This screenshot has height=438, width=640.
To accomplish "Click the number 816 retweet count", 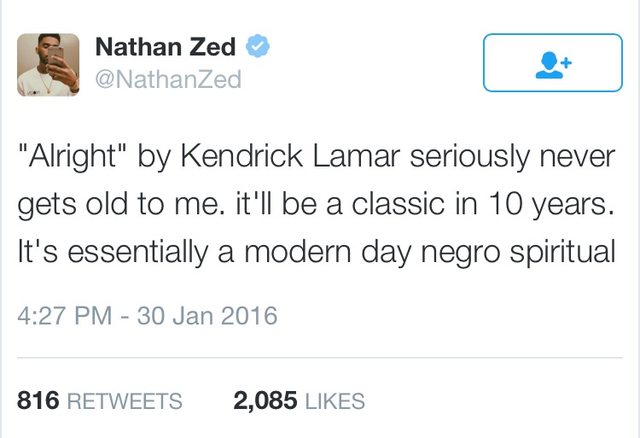I will pos(38,402).
